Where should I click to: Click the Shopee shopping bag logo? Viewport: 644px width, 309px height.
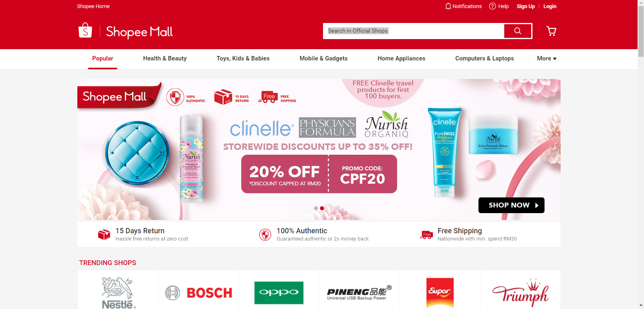85,31
